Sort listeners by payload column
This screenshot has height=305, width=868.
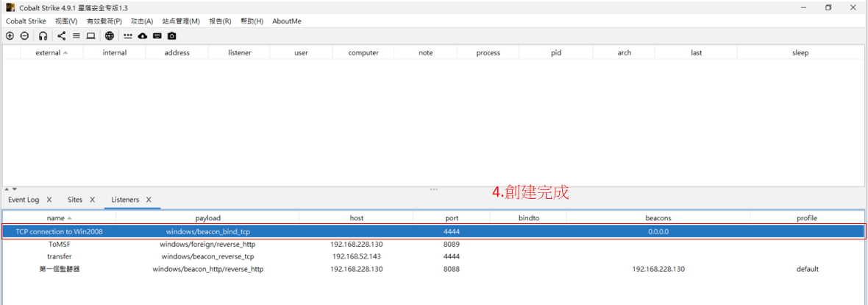point(207,218)
